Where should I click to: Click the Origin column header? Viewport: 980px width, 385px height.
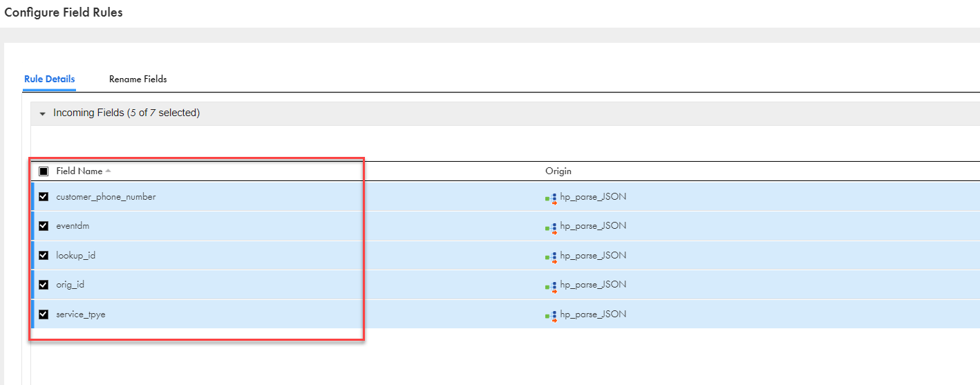(x=558, y=171)
